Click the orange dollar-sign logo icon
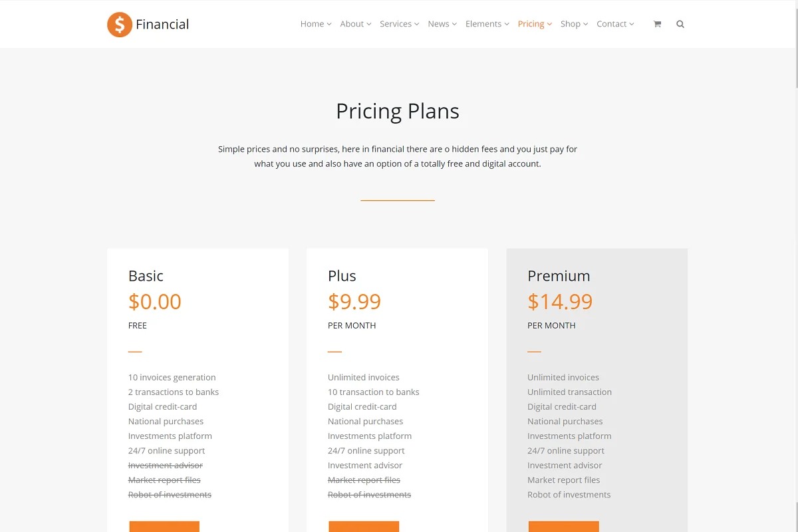Viewport: 798px width, 532px height. 120,25
